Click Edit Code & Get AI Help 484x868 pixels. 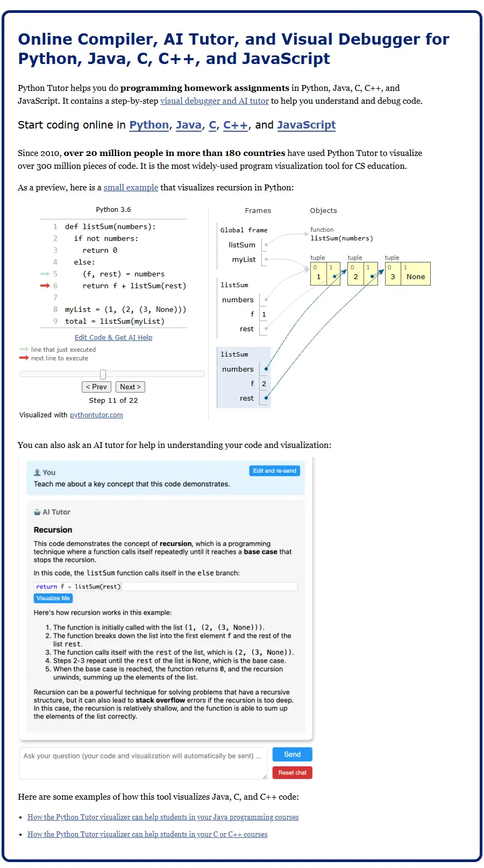pyautogui.click(x=113, y=338)
